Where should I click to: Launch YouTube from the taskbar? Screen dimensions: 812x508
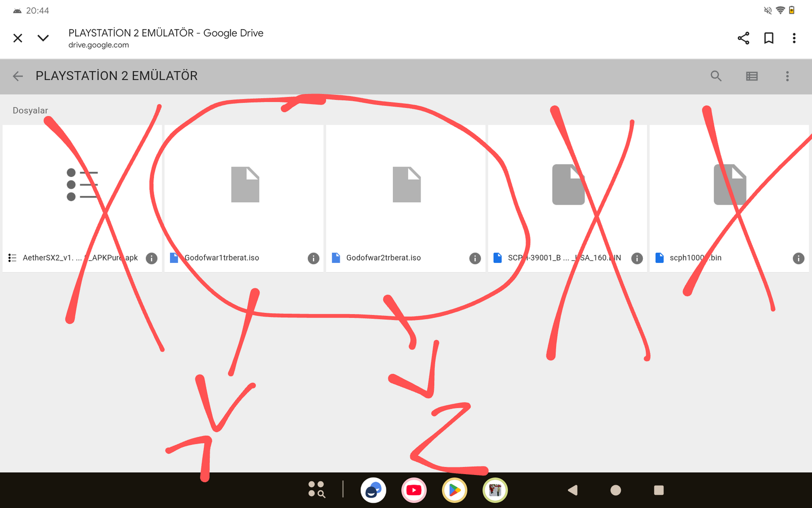pyautogui.click(x=414, y=490)
